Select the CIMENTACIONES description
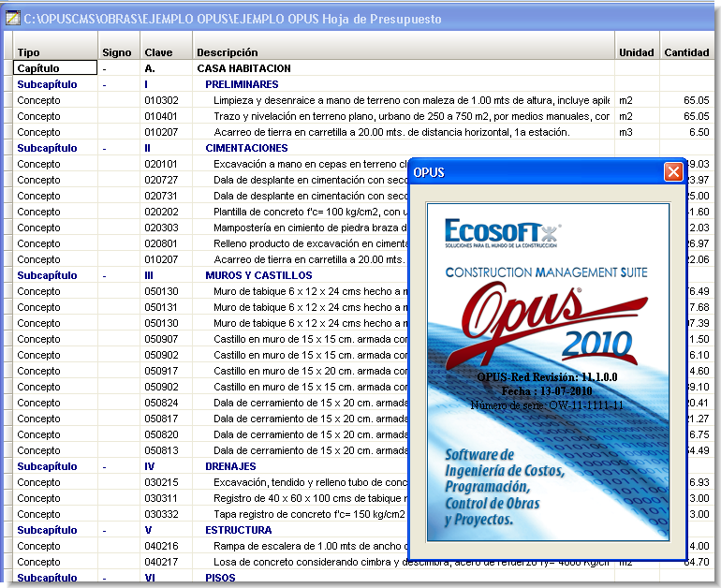The image size is (721, 588). click(246, 148)
